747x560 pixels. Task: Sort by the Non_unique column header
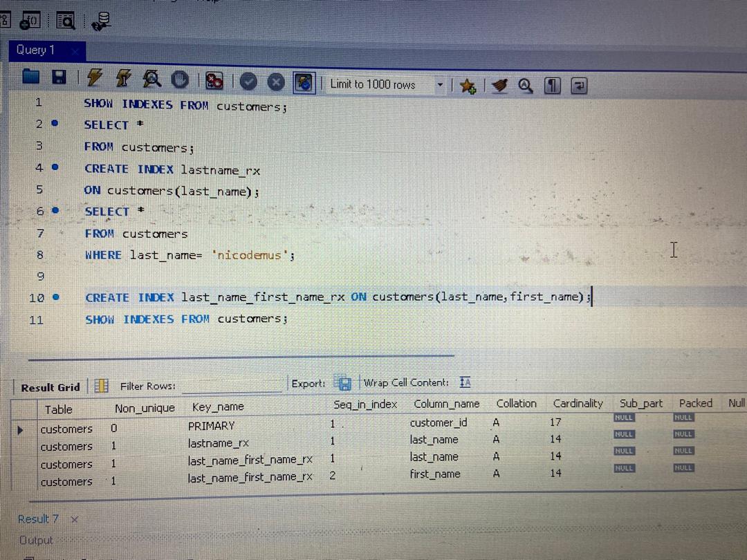(145, 409)
